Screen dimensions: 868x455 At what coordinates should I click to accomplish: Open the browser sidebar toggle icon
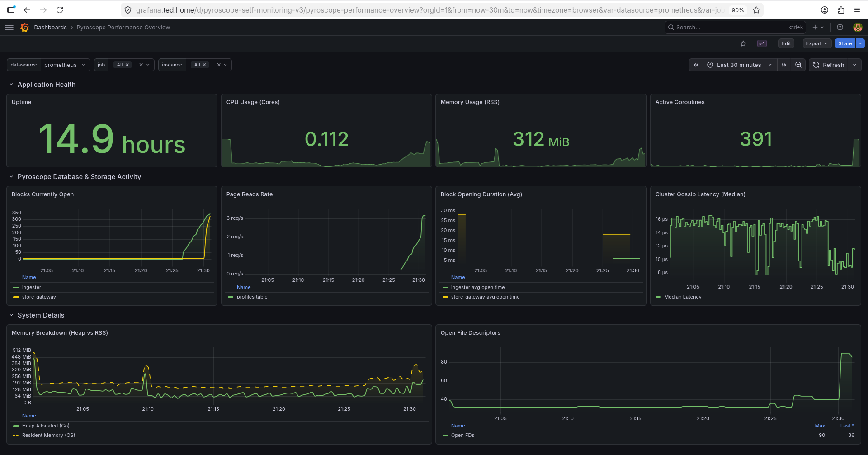click(x=11, y=10)
